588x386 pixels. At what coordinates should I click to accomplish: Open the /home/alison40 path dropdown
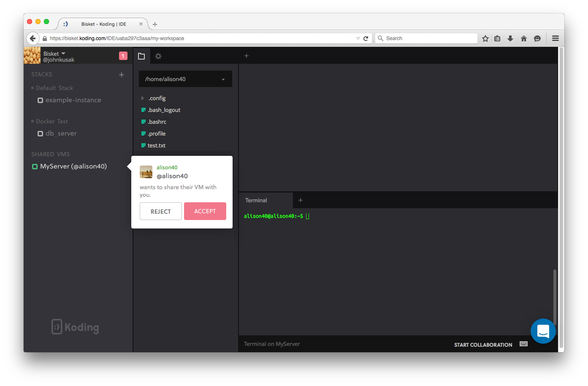click(185, 79)
